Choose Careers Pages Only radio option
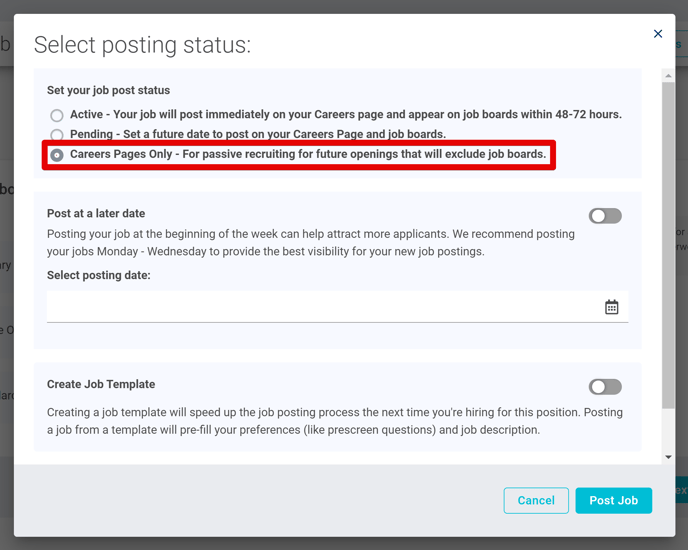Image resolution: width=688 pixels, height=550 pixels. [x=57, y=155]
